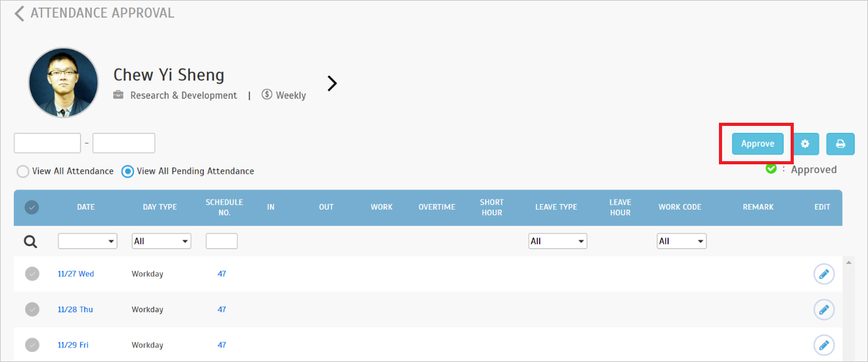Edit the 11/27 Wed attendance row
The height and width of the screenshot is (362, 868).
[824, 274]
